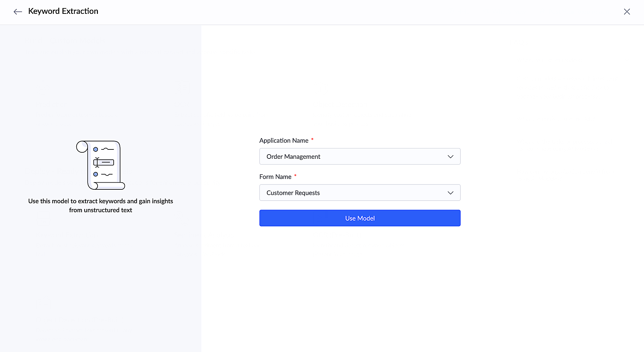Click the text cursor box in illustration
The height and width of the screenshot is (352, 644).
click(104, 162)
